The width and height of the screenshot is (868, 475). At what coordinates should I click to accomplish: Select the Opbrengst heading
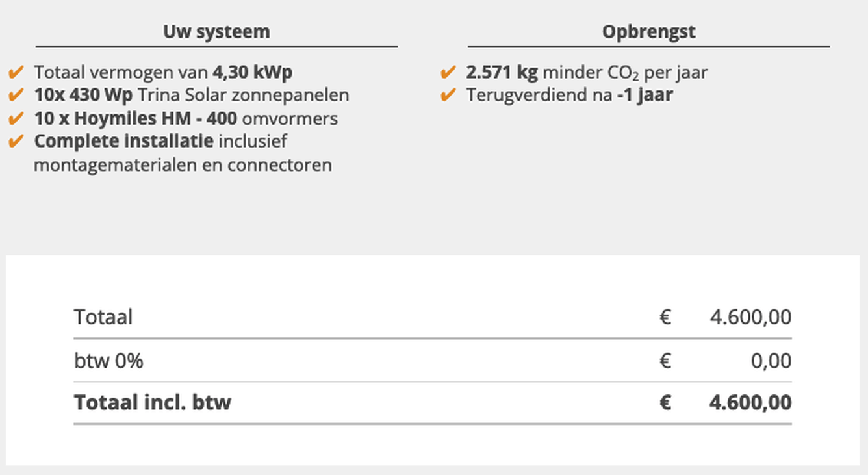coord(648,32)
